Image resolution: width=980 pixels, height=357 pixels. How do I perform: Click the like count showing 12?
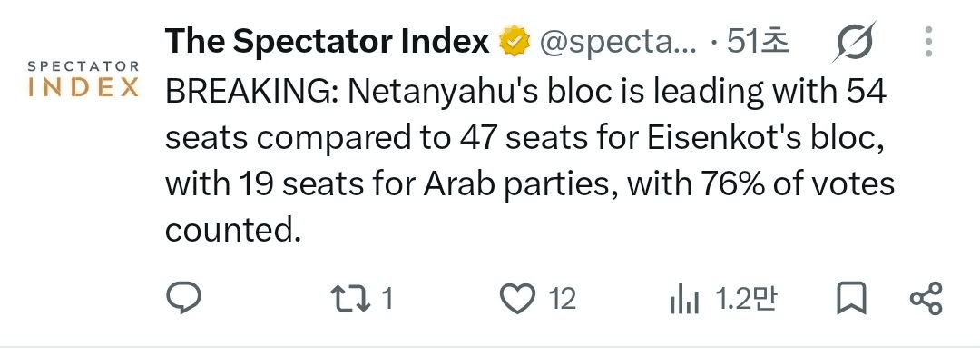coord(563,299)
